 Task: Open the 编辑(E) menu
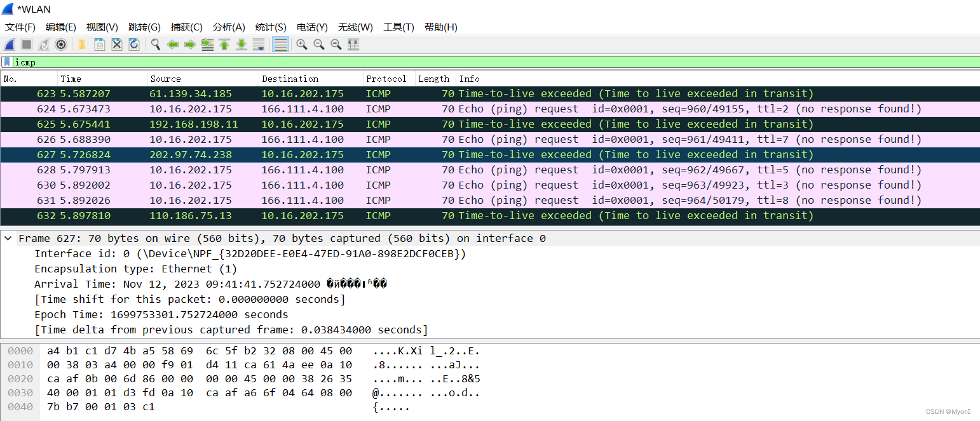61,27
